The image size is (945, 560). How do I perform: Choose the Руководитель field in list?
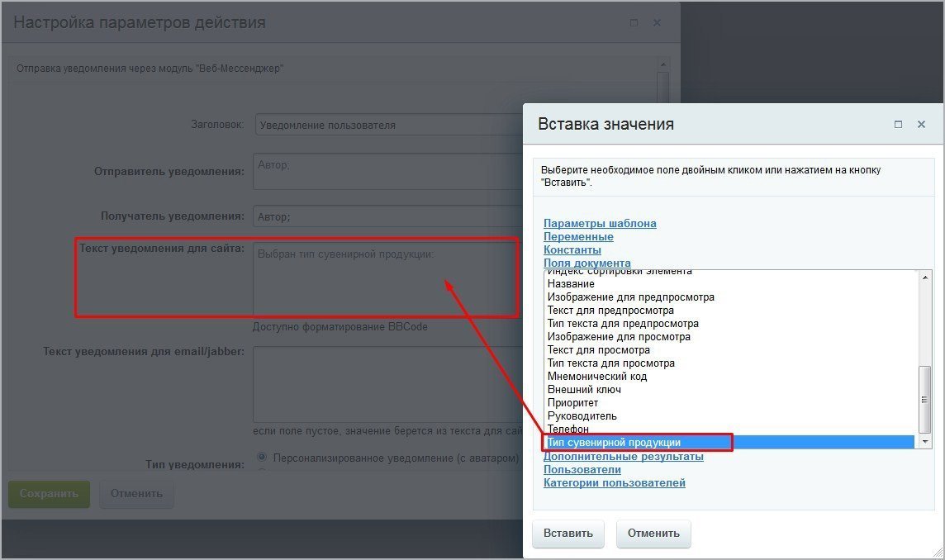click(582, 416)
